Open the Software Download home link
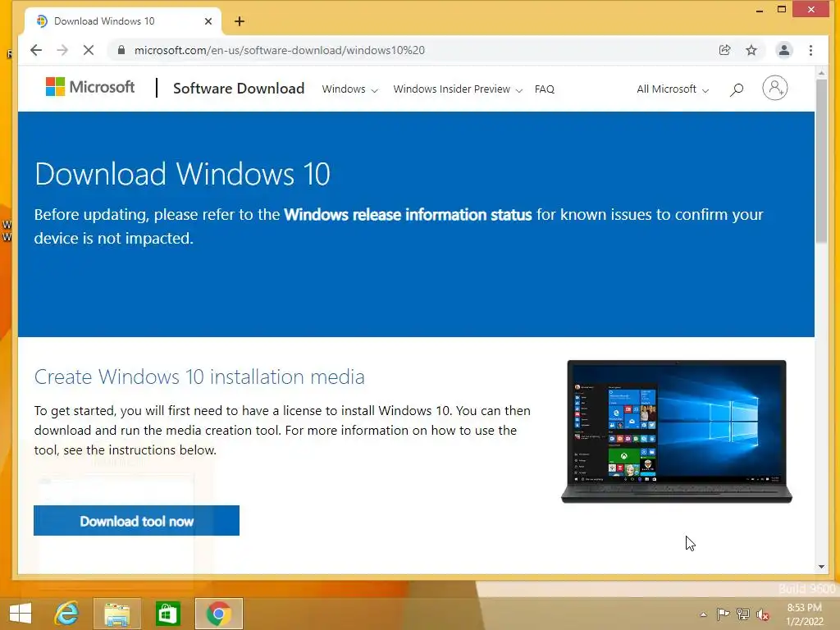This screenshot has height=630, width=840. coord(239,89)
